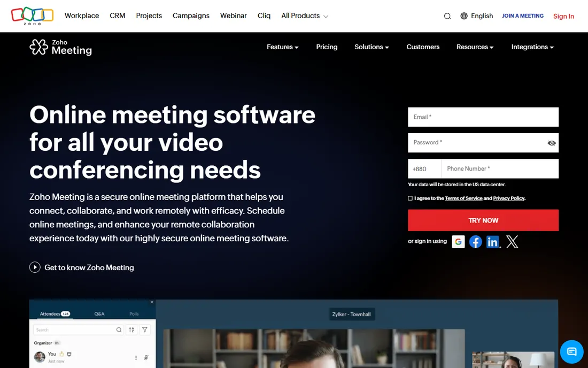Click the Zylker - Townhall title label
The height and width of the screenshot is (368, 588).
coord(351,315)
